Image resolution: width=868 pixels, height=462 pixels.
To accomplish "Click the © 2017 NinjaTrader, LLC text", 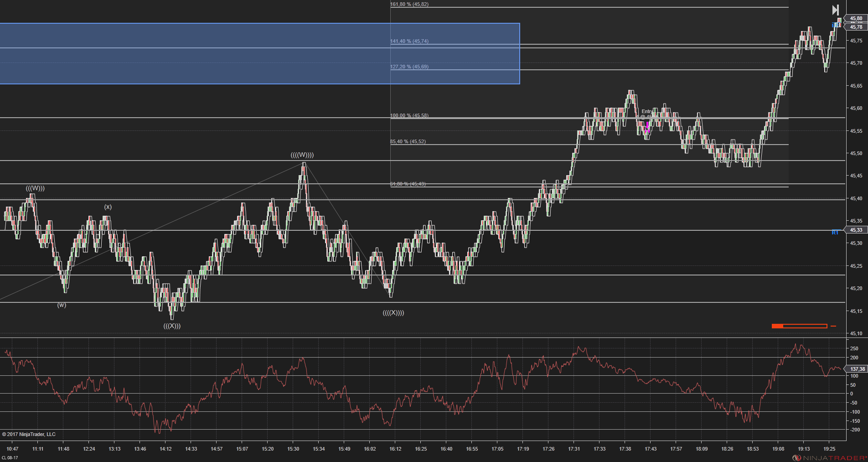I will (29, 434).
